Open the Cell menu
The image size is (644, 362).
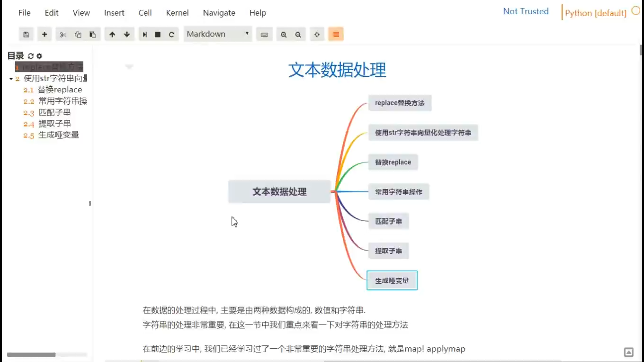(x=145, y=13)
